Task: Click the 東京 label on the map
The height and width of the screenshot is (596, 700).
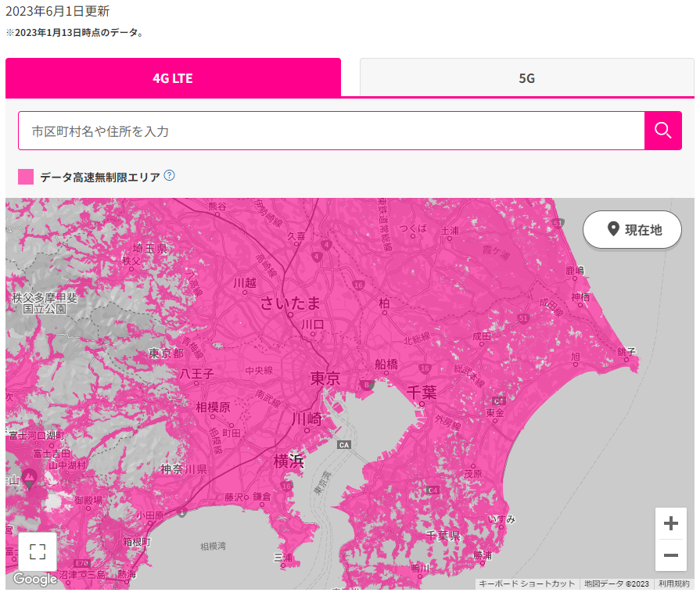Action: coord(325,378)
